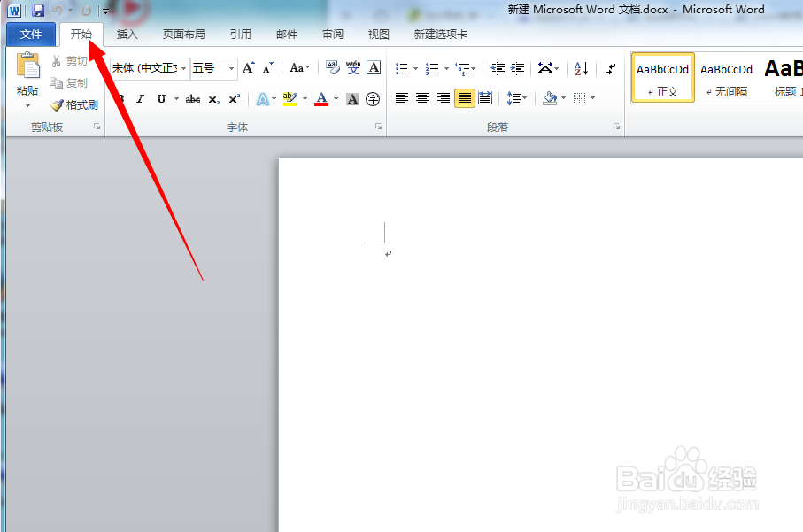The width and height of the screenshot is (803, 532).
Task: Apply superscript formatting
Action: tap(234, 98)
